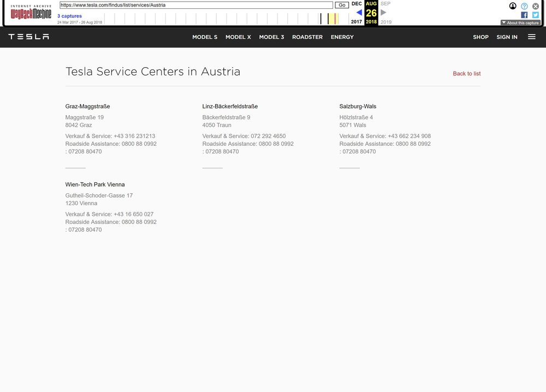Click the Wayback Machine logo
Viewport: 546px width, 392px height.
tap(31, 12)
